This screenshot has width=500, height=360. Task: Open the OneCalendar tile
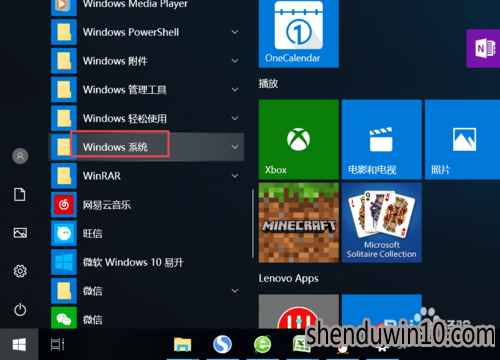tap(299, 34)
